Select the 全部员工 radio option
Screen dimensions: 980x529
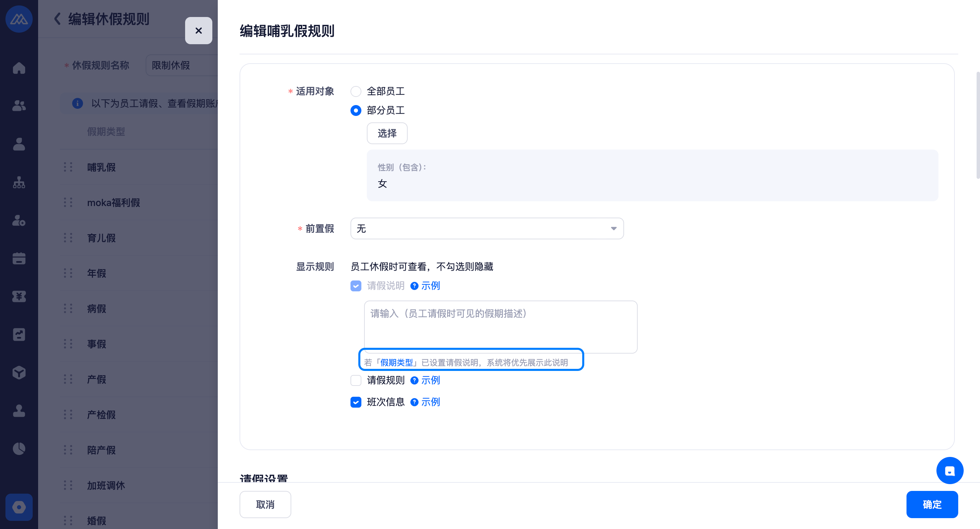click(x=356, y=91)
